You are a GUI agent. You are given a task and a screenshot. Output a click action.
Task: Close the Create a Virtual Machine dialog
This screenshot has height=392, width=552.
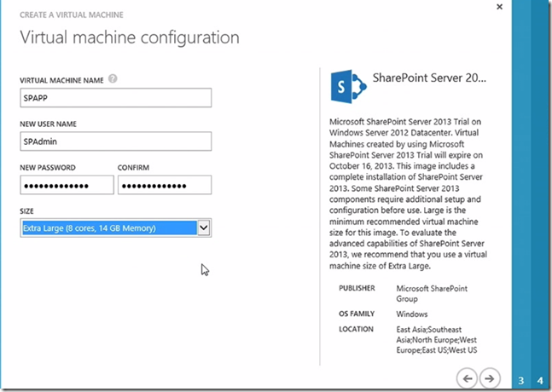tap(499, 7)
